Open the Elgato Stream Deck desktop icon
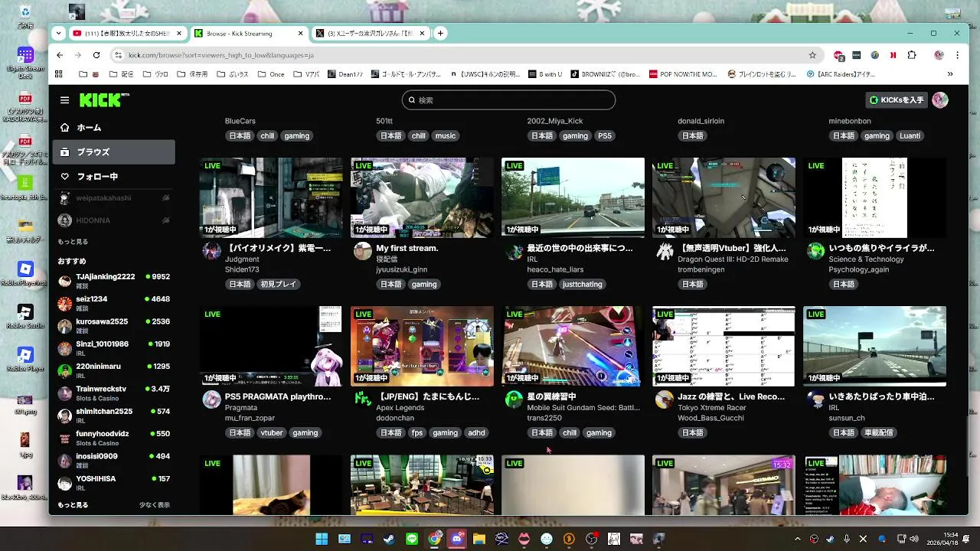The height and width of the screenshot is (551, 980). pyautogui.click(x=25, y=63)
